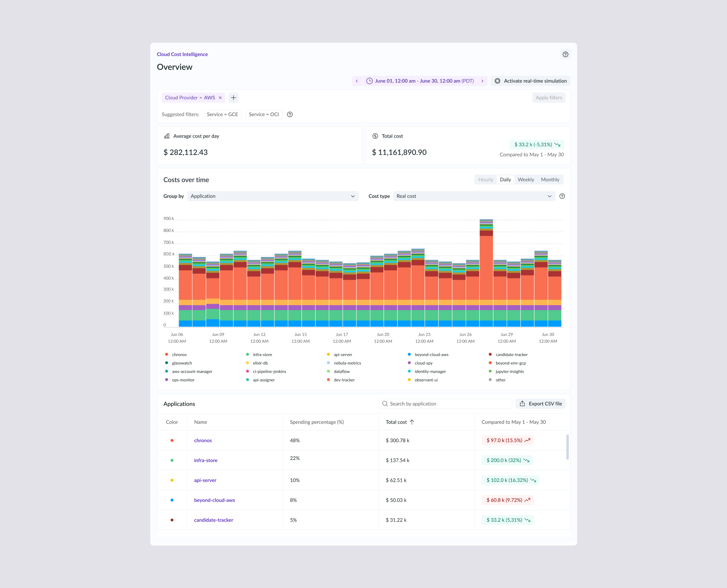Click the Apply filters button
Screen dimensions: 727x588
(x=549, y=98)
